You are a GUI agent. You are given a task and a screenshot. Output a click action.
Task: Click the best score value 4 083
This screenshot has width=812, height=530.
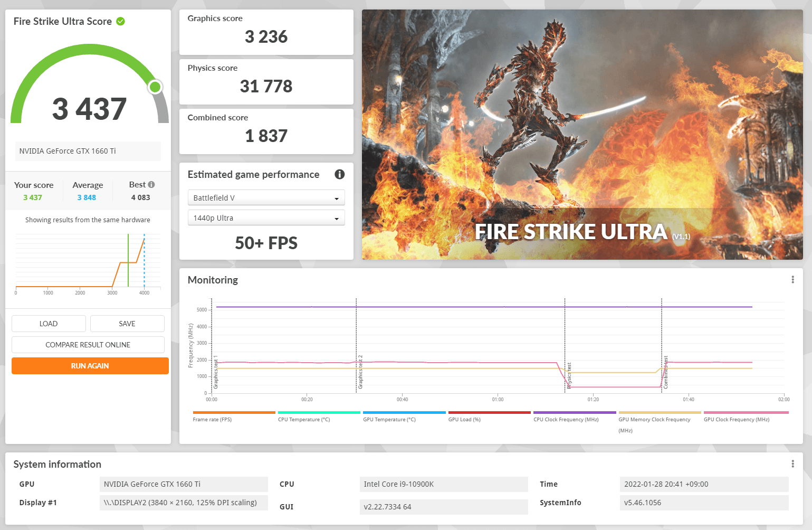(x=141, y=197)
